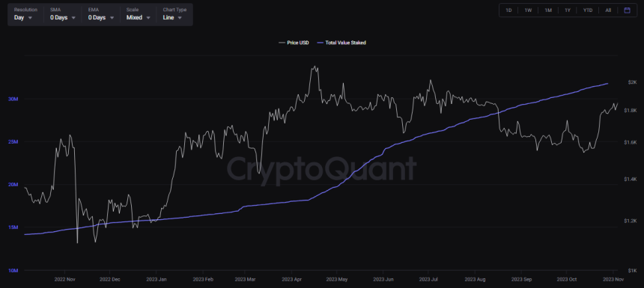Screen dimensions: 644x288
Task: Select the 1D time range
Action: [508, 10]
